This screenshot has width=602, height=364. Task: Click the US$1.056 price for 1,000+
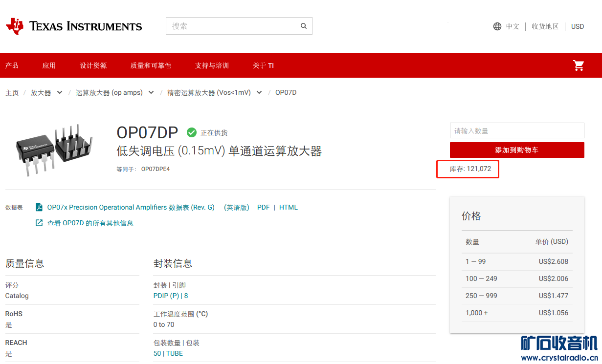(x=554, y=313)
